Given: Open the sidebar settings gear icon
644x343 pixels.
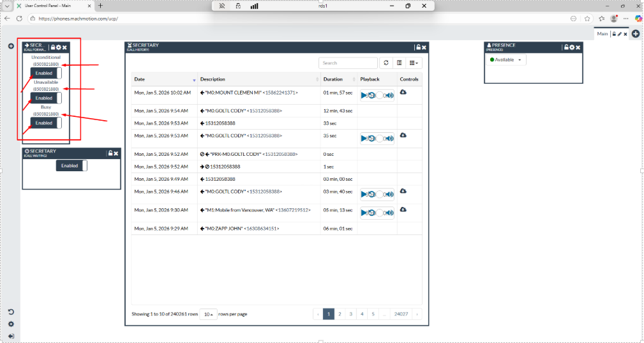Looking at the screenshot, I should coord(11,324).
